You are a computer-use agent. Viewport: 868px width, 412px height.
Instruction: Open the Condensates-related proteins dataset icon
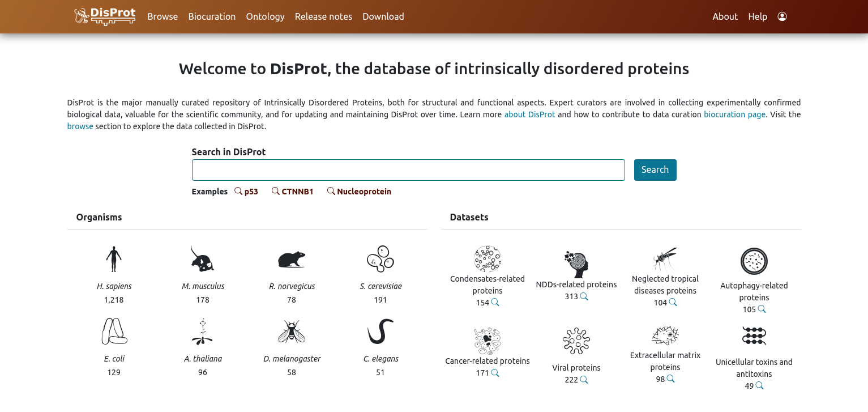[x=488, y=259]
